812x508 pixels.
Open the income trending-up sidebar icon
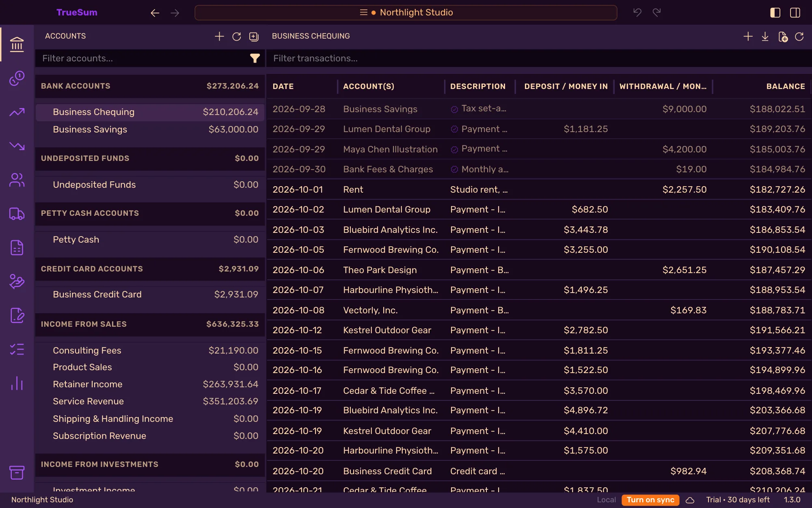coord(17,112)
